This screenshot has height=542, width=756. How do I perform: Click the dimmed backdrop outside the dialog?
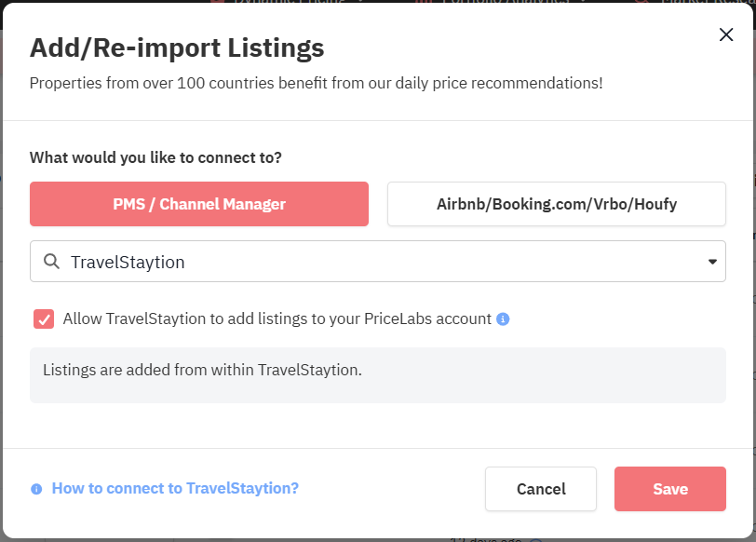tap(752, 279)
